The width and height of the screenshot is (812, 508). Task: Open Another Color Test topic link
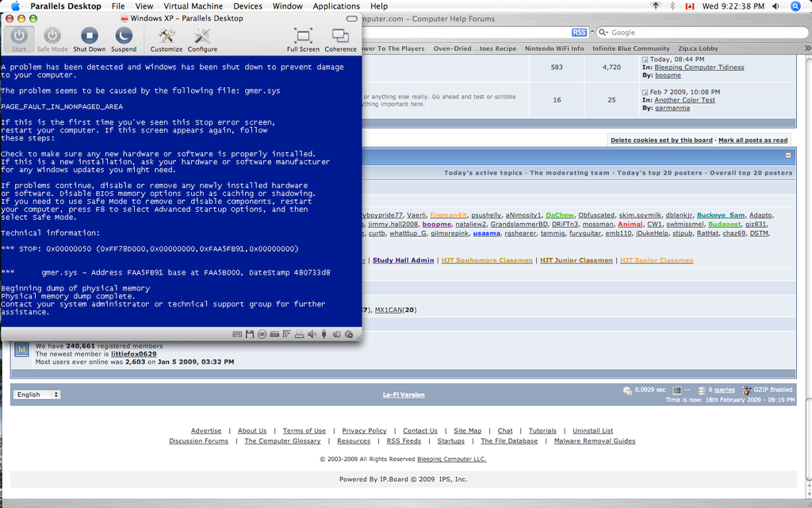684,100
